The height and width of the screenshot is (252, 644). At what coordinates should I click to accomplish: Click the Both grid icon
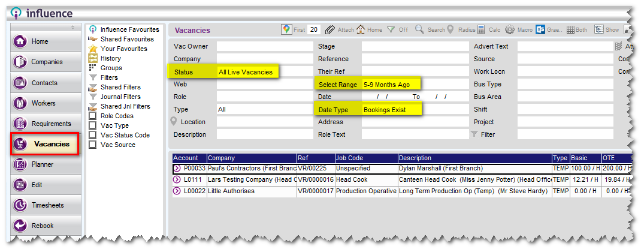coord(570,30)
